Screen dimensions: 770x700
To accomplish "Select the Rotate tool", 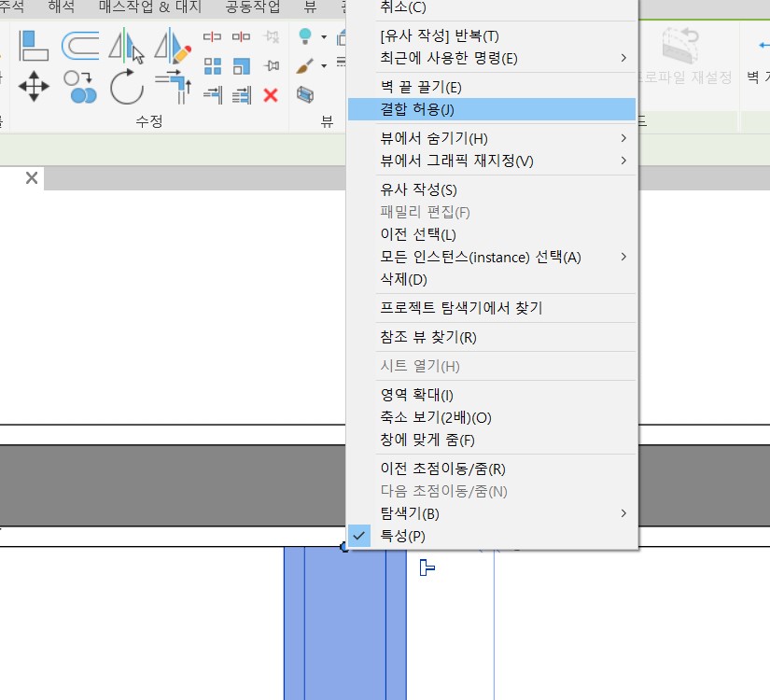I will coord(126,88).
